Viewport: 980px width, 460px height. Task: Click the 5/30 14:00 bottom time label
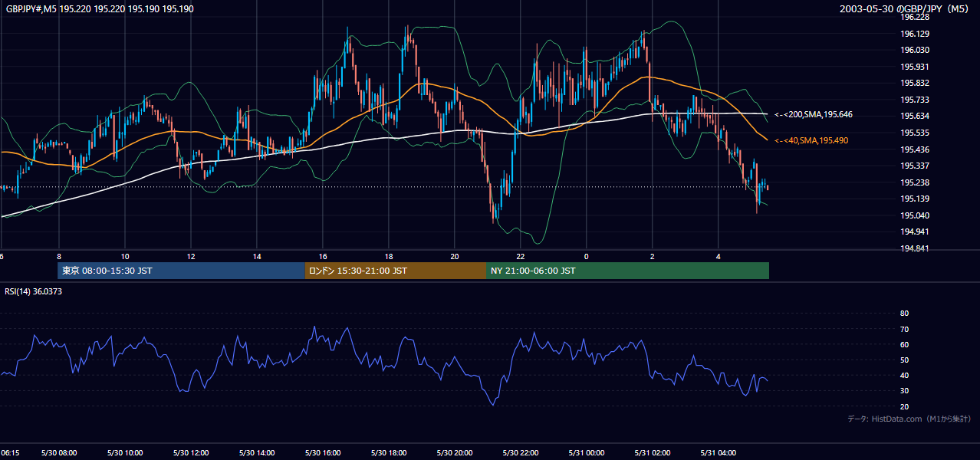coord(257,453)
